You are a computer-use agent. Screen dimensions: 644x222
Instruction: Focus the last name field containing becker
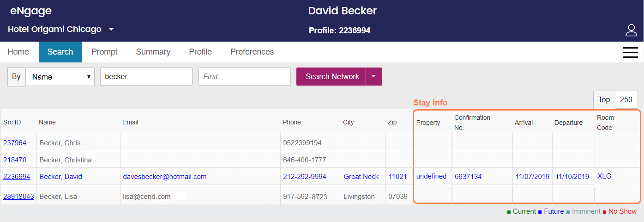click(x=146, y=77)
